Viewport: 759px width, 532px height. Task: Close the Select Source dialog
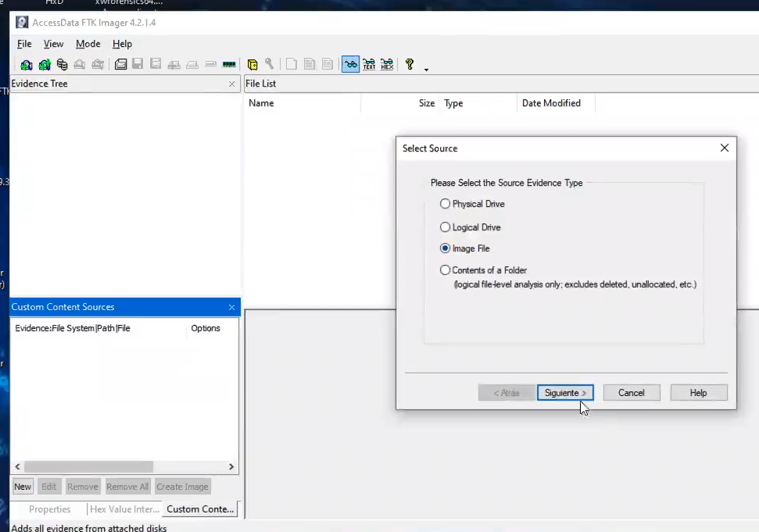coord(724,148)
